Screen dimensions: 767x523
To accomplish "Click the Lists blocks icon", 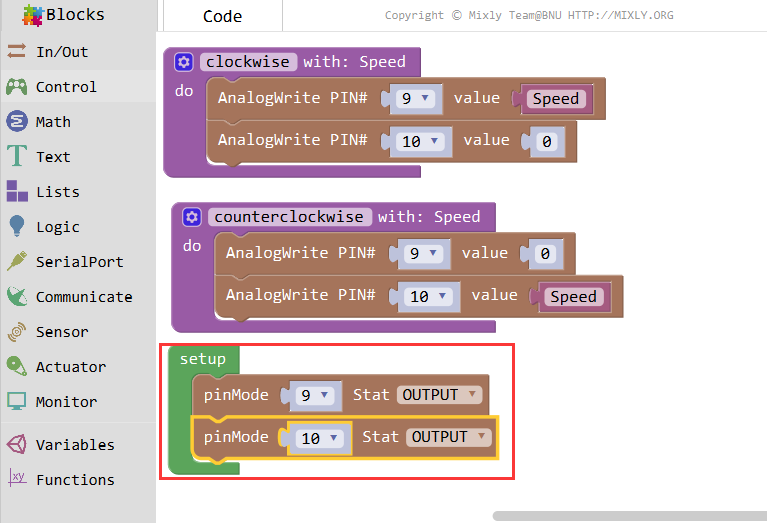I will [17, 191].
